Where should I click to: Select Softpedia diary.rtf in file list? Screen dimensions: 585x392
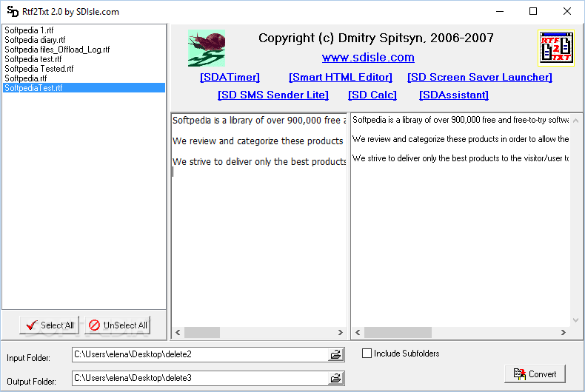click(x=84, y=40)
